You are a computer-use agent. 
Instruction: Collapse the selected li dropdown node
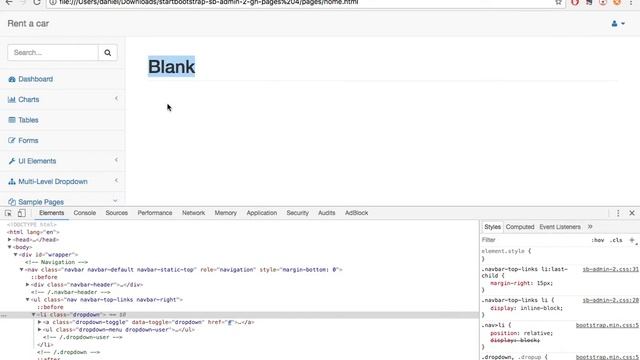pos(33,315)
